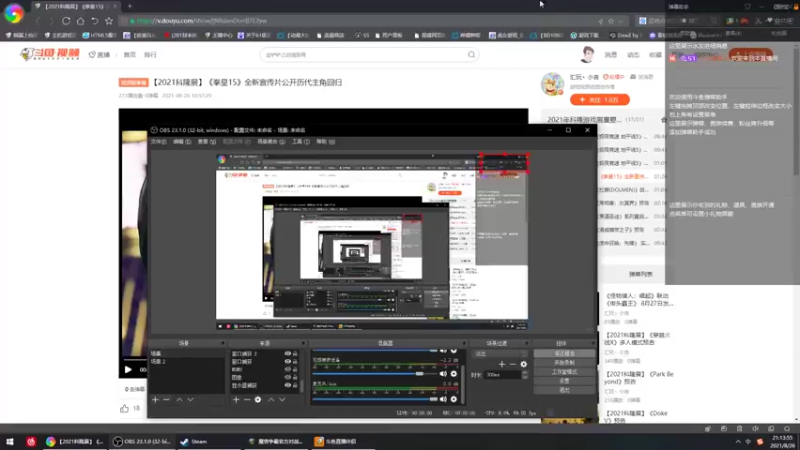Enable 工作室模式 in OBS controls

[564, 372]
